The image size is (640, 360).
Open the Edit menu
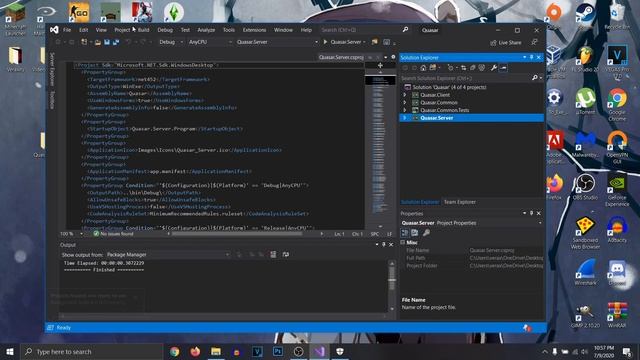coord(84,30)
